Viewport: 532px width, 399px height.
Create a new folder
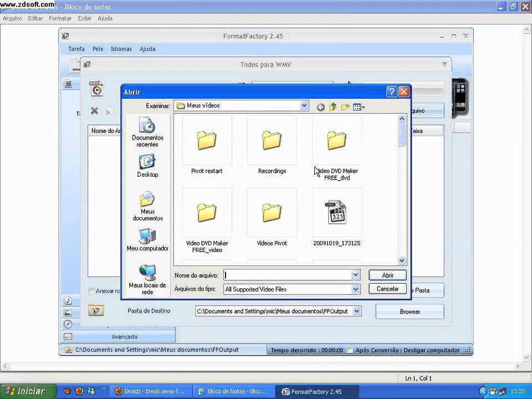tap(345, 107)
